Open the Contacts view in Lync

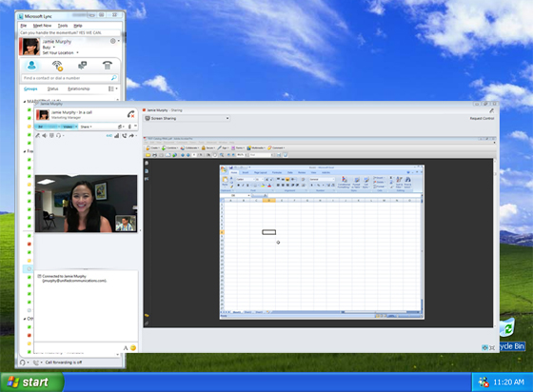31,65
